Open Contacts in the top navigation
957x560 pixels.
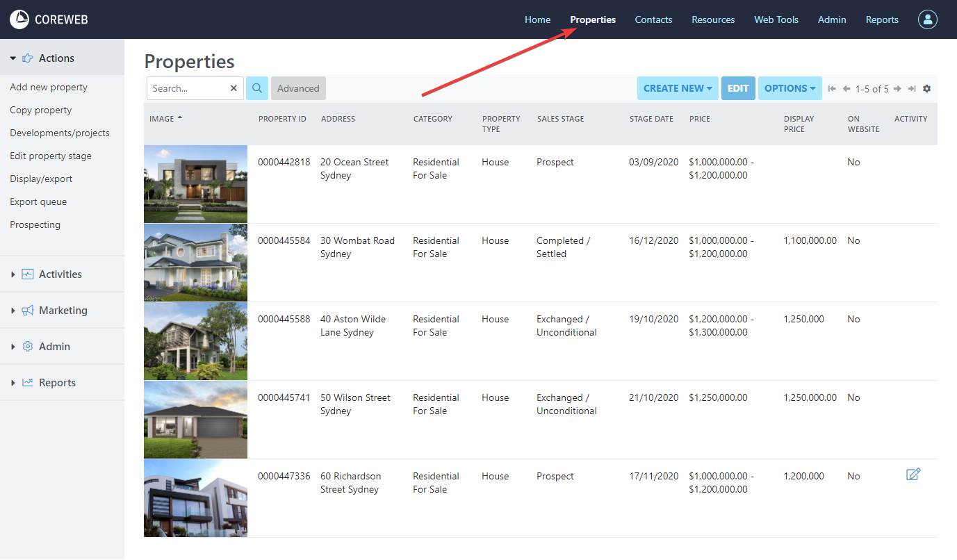click(653, 19)
